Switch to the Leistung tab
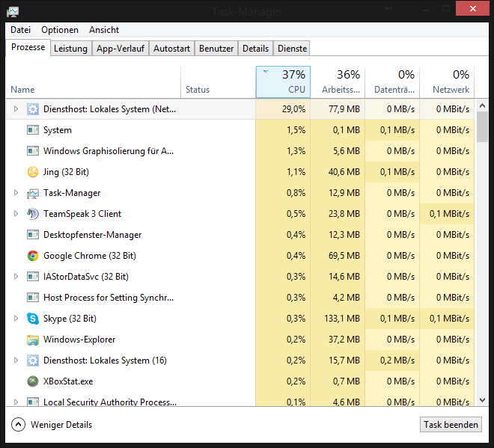Screen dimensions: 494x448 (x=70, y=49)
